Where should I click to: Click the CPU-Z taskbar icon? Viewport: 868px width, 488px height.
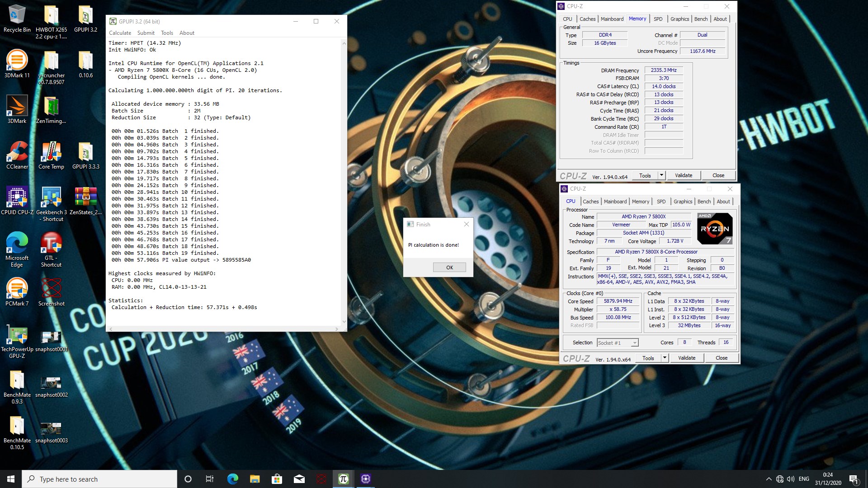pyautogui.click(x=366, y=479)
